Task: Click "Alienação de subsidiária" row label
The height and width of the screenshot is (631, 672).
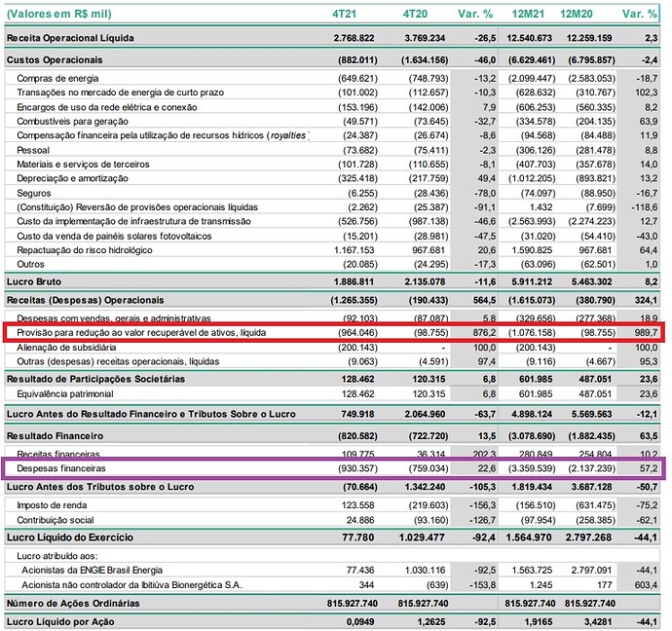Action: point(66,348)
